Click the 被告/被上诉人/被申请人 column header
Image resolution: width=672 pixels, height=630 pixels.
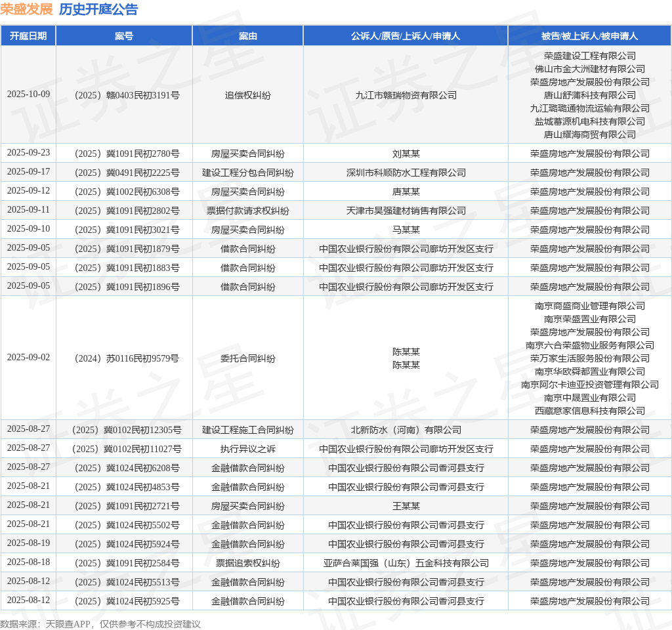click(x=590, y=36)
